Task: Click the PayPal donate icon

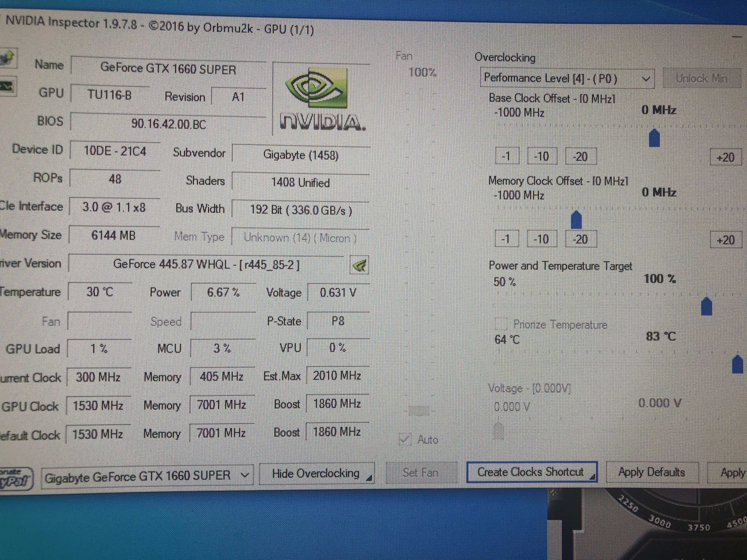Action: point(15,478)
